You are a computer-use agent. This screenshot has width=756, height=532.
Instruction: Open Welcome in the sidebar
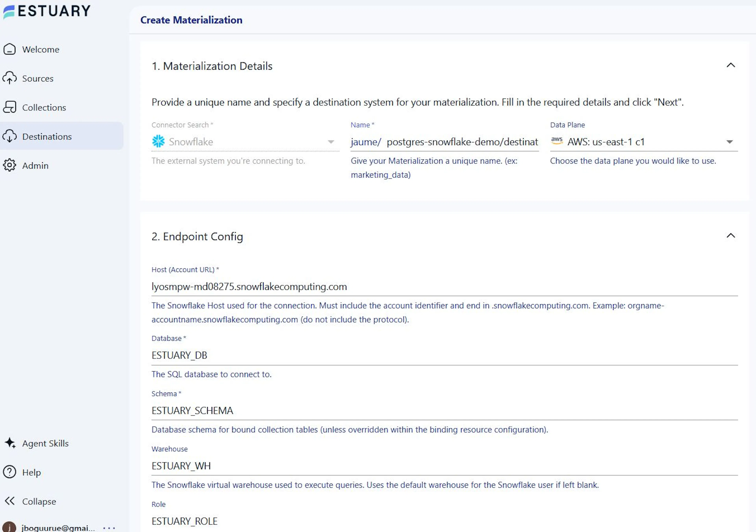pos(62,49)
